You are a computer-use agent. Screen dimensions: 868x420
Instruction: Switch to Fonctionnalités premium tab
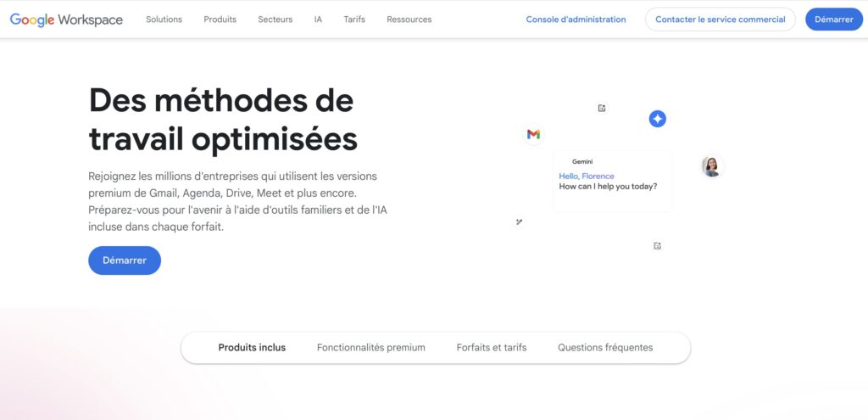pyautogui.click(x=371, y=348)
